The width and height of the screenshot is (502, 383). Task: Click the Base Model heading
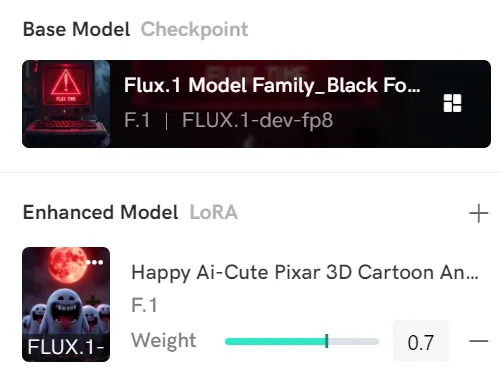point(76,29)
